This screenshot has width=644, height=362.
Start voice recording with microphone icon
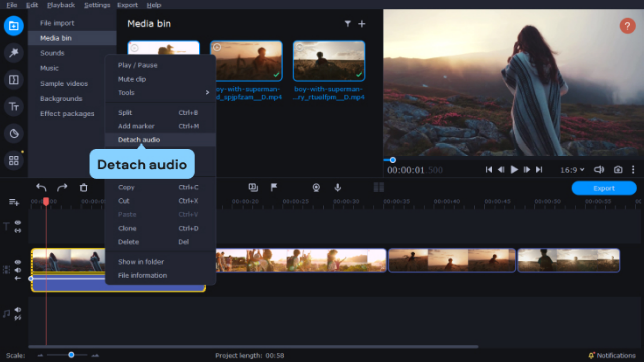[338, 188]
